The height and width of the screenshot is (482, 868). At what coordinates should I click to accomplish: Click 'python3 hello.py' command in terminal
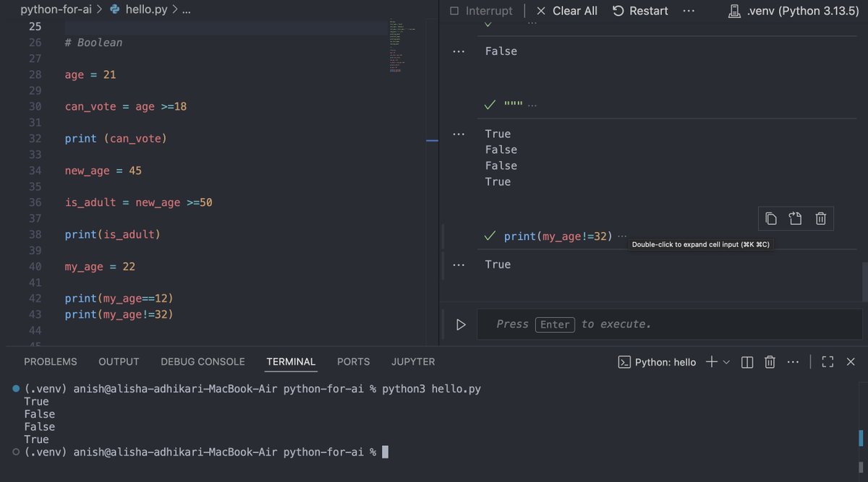coord(431,389)
